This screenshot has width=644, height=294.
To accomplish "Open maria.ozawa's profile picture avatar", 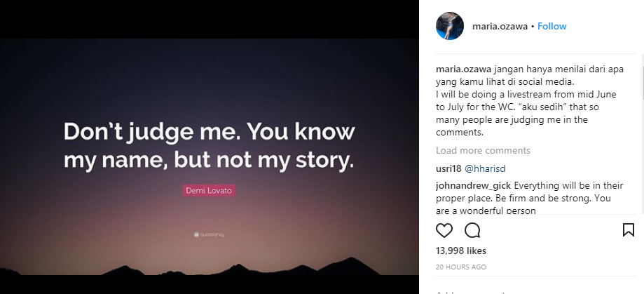I will point(449,27).
